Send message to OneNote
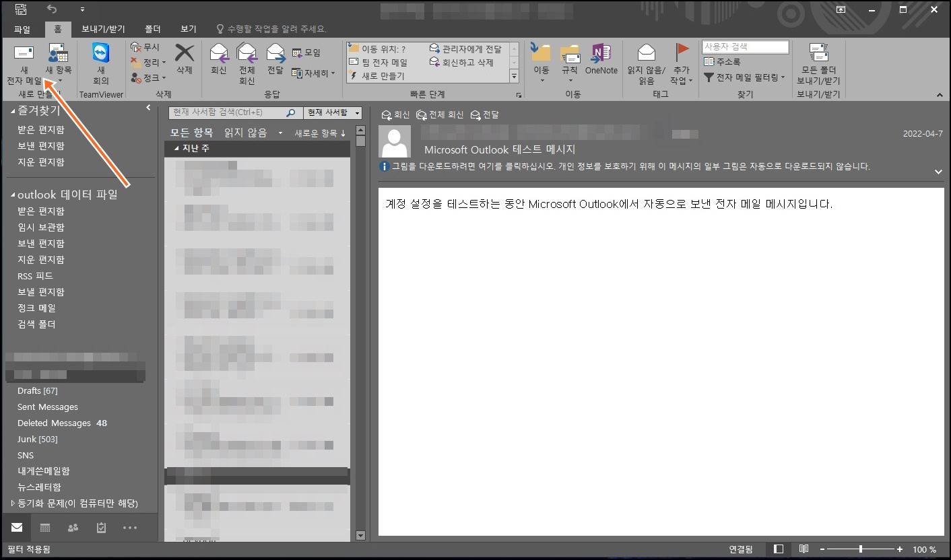Viewport: 951px width, 560px height. pyautogui.click(x=601, y=59)
